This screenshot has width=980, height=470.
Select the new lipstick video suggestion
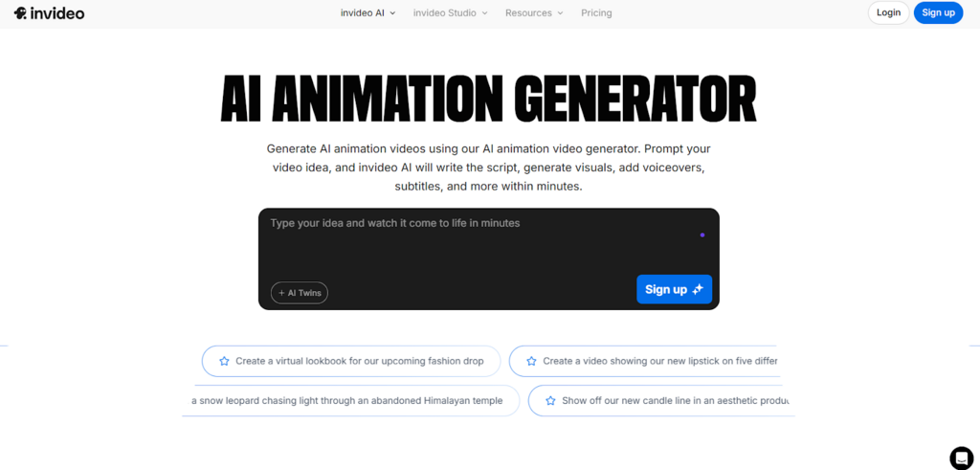644,361
